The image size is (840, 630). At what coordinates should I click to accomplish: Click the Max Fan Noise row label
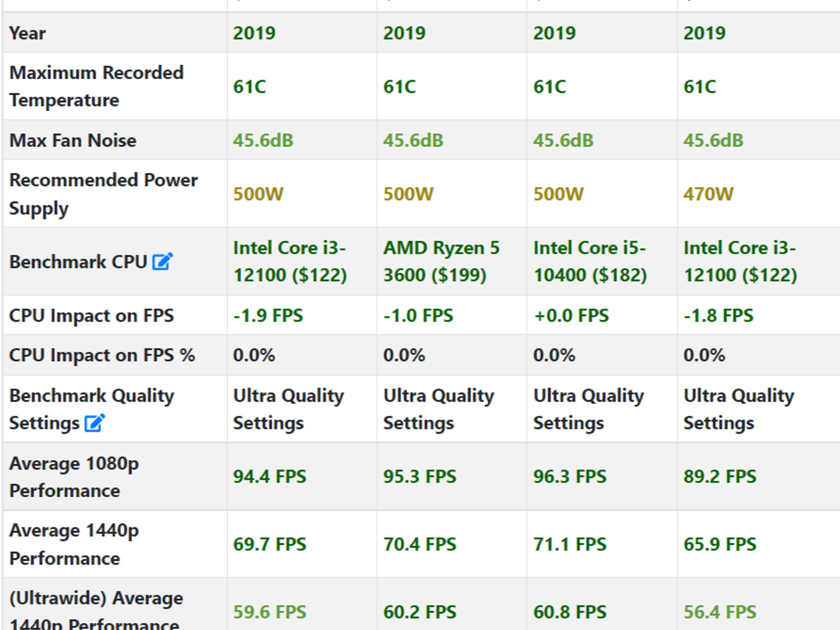click(73, 140)
